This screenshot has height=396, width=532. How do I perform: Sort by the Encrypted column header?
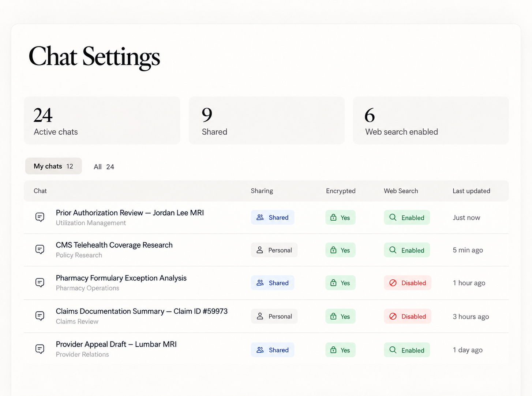pos(341,191)
